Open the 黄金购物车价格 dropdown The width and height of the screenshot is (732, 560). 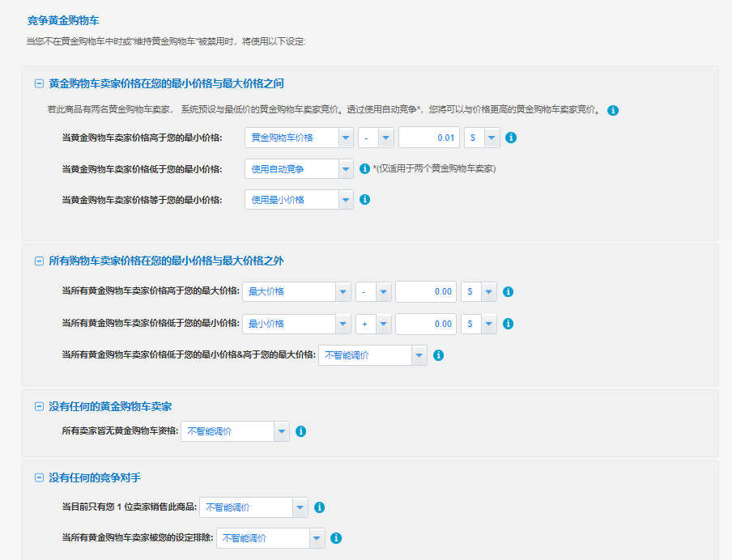pos(299,138)
